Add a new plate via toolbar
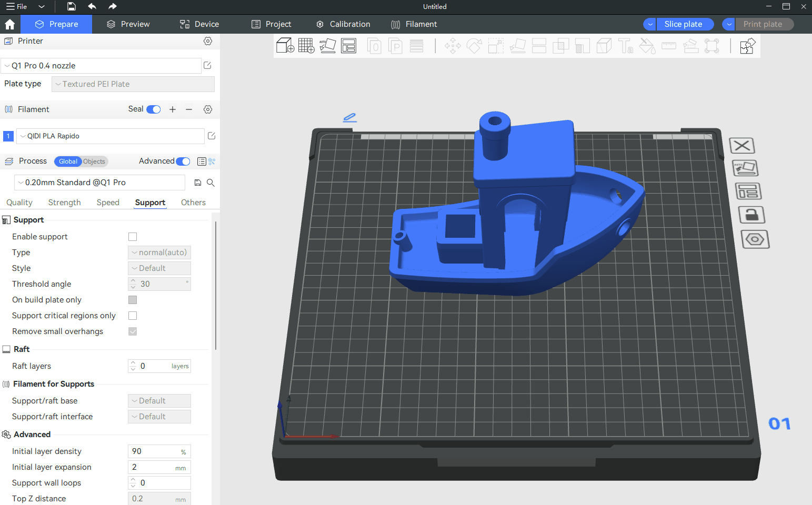The image size is (812, 505). 306,46
